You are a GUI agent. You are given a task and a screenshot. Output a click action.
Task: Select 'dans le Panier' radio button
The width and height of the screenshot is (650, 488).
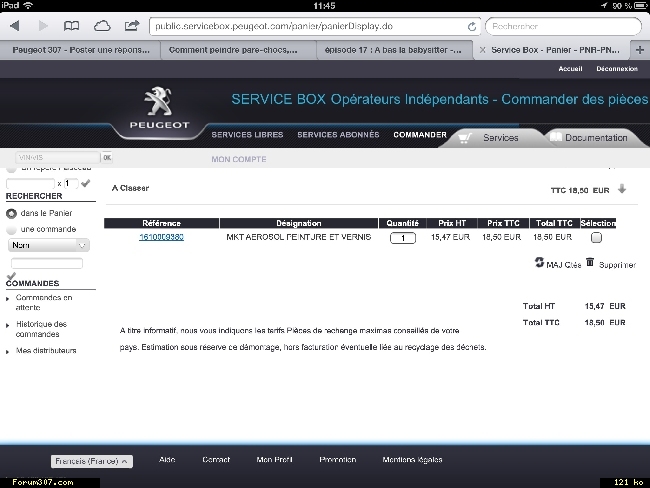[11, 214]
